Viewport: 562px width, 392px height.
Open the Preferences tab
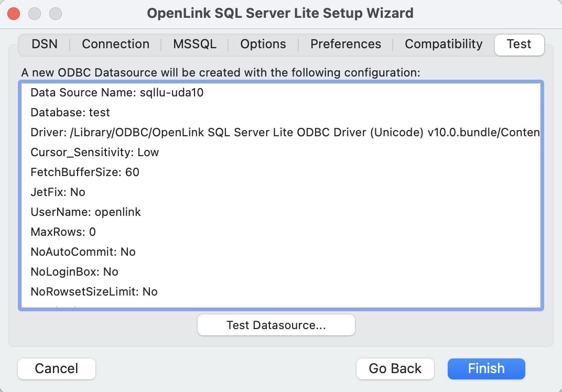point(345,44)
